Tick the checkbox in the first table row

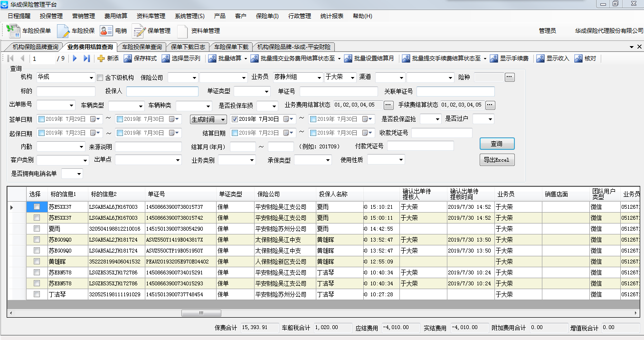(x=37, y=207)
